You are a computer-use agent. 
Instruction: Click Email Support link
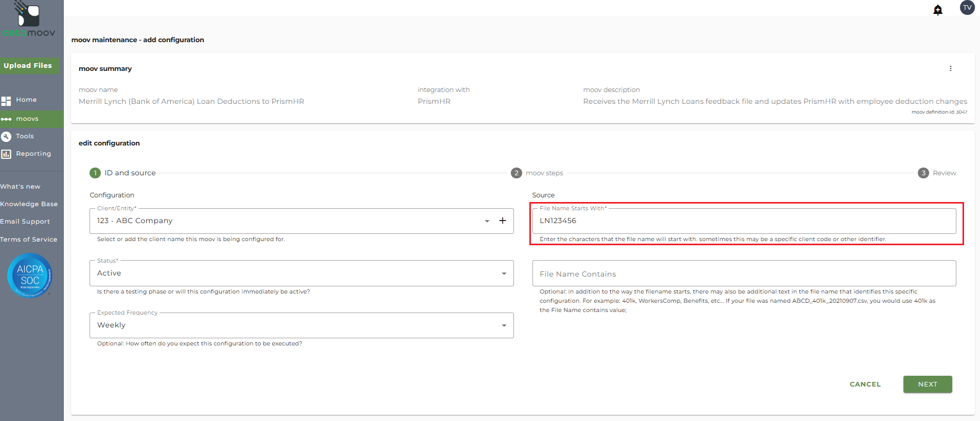[25, 222]
